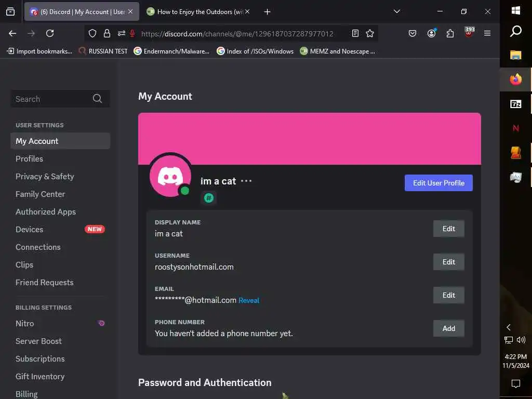Open the site permissions icon

pyautogui.click(x=121, y=33)
